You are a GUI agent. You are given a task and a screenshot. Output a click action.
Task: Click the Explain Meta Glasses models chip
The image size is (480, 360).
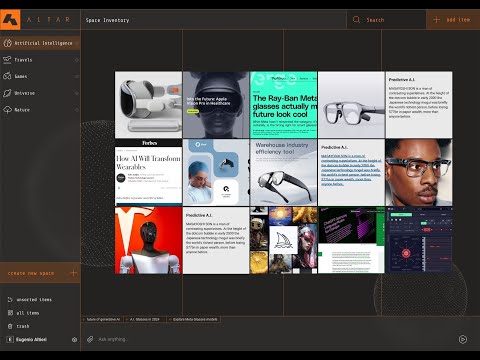pyautogui.click(x=193, y=319)
